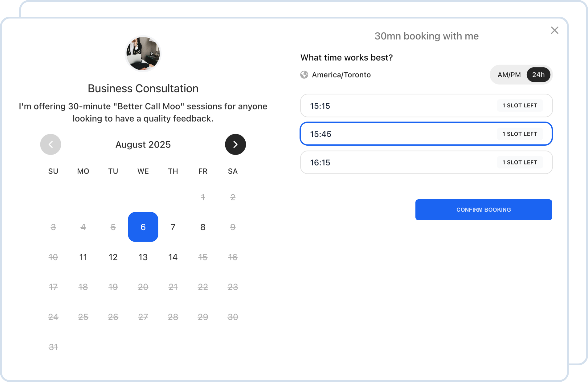Confirm the booking

484,210
